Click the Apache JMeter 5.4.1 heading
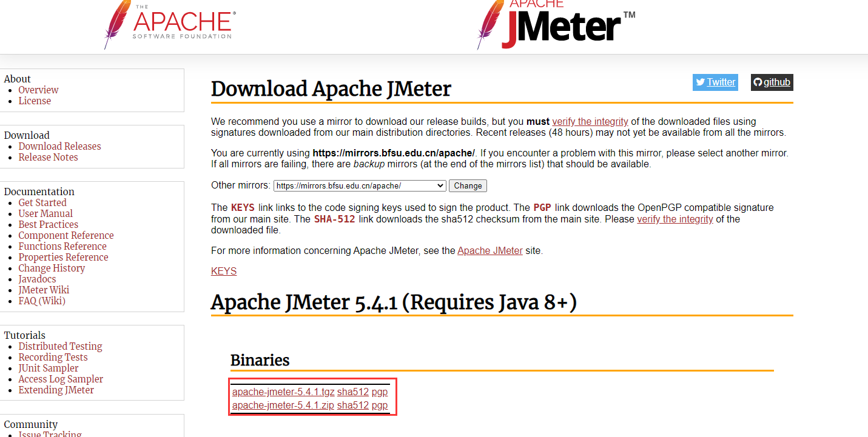 click(x=394, y=301)
